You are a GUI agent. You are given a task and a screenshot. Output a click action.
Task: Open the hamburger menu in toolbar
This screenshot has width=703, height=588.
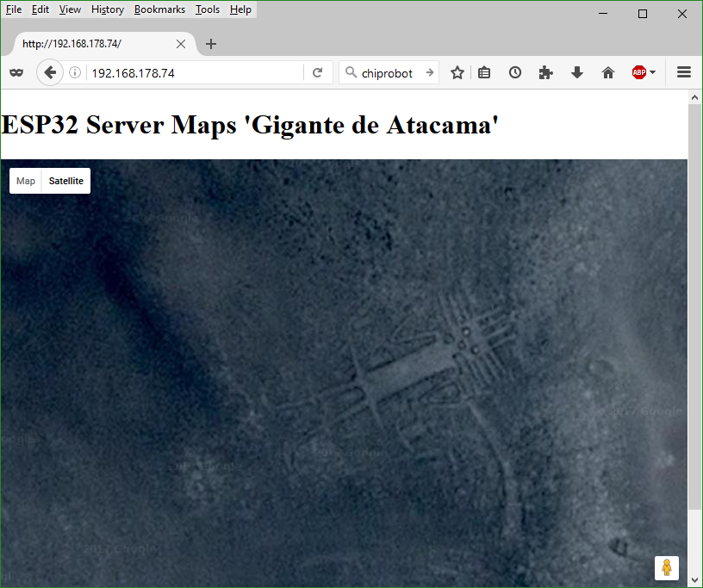pyautogui.click(x=684, y=73)
